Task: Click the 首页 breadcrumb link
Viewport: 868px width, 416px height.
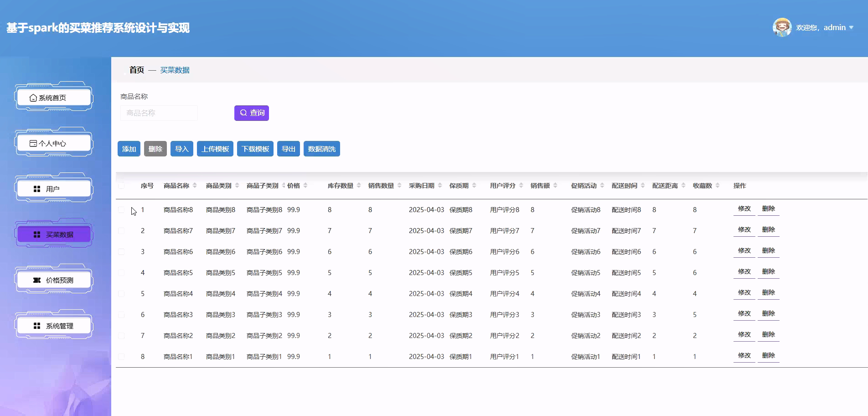Action: tap(137, 70)
